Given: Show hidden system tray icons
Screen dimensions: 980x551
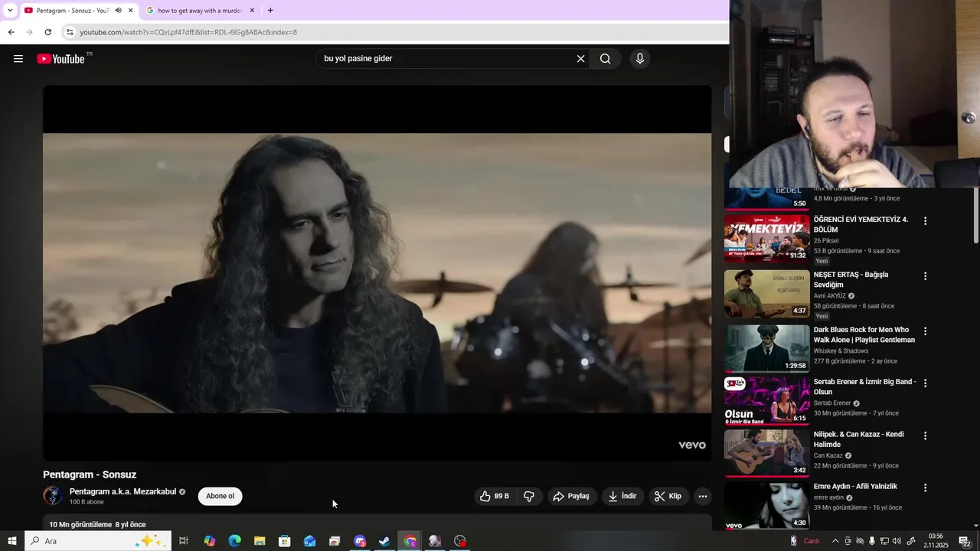Looking at the screenshot, I should [x=835, y=541].
